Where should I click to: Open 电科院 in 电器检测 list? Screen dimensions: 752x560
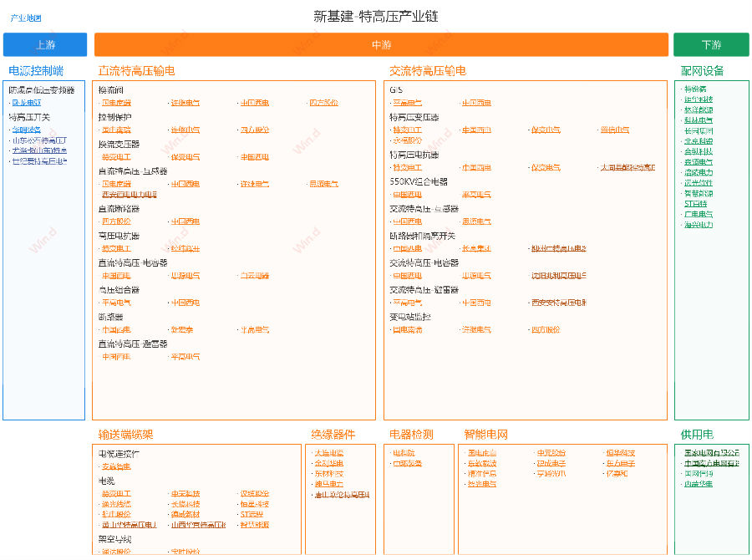click(x=404, y=453)
